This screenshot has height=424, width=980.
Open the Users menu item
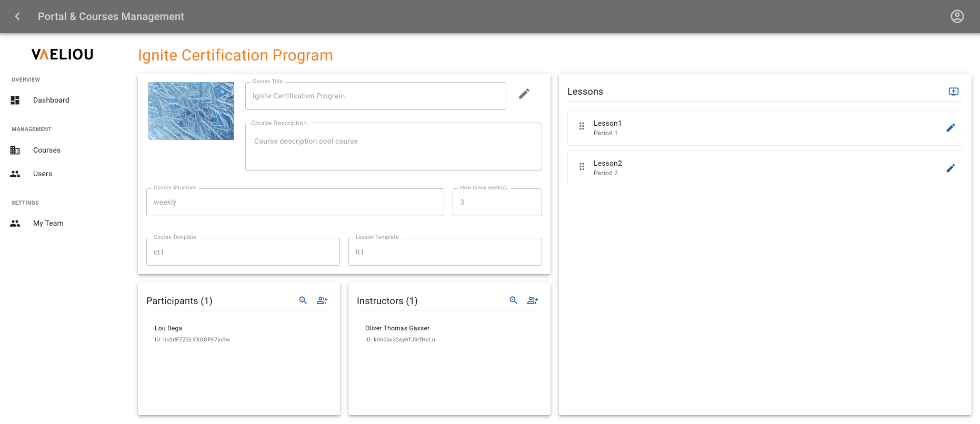pyautogui.click(x=62, y=174)
